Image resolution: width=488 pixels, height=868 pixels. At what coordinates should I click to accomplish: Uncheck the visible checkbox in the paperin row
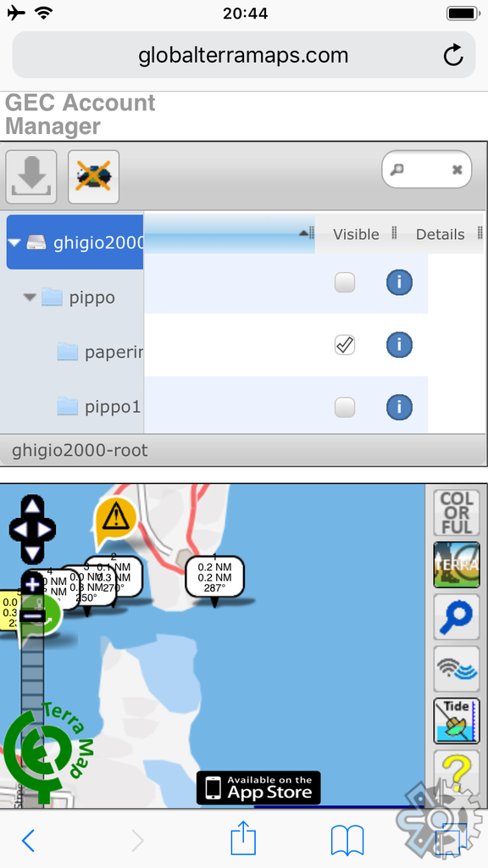[x=345, y=345]
